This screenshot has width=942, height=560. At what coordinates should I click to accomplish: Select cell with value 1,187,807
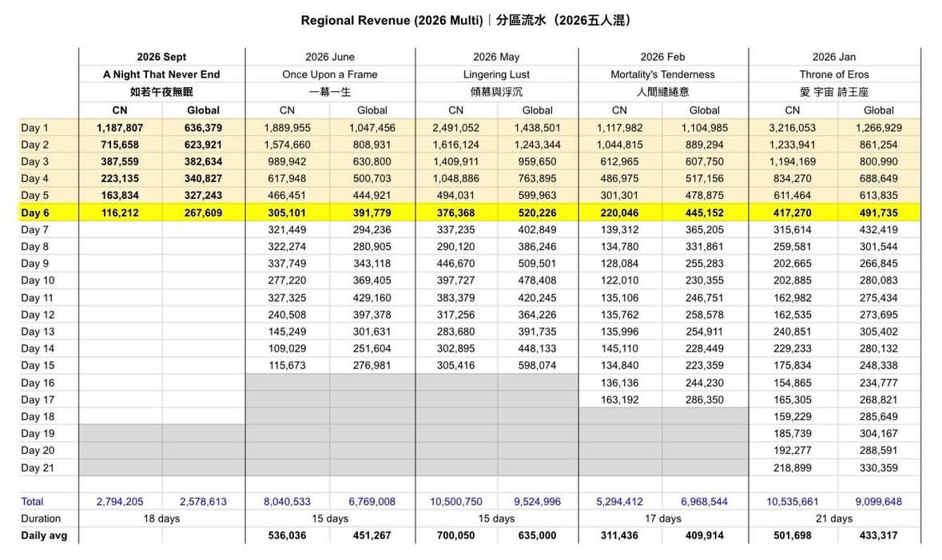(x=120, y=128)
